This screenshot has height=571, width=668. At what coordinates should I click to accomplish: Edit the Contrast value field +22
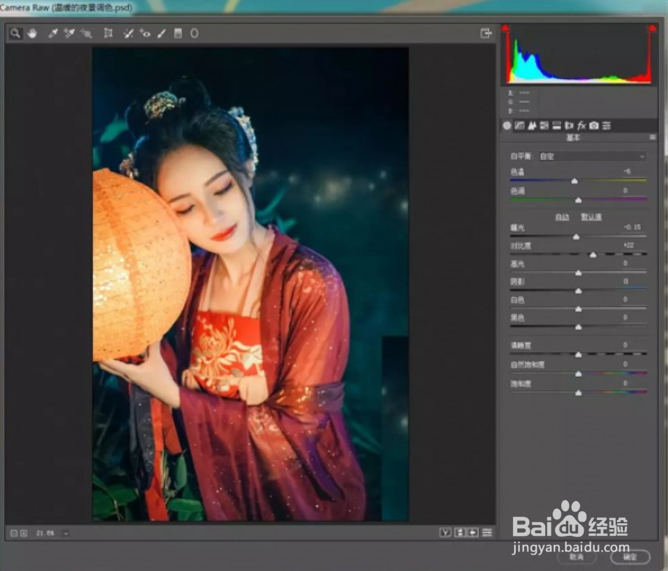[629, 245]
